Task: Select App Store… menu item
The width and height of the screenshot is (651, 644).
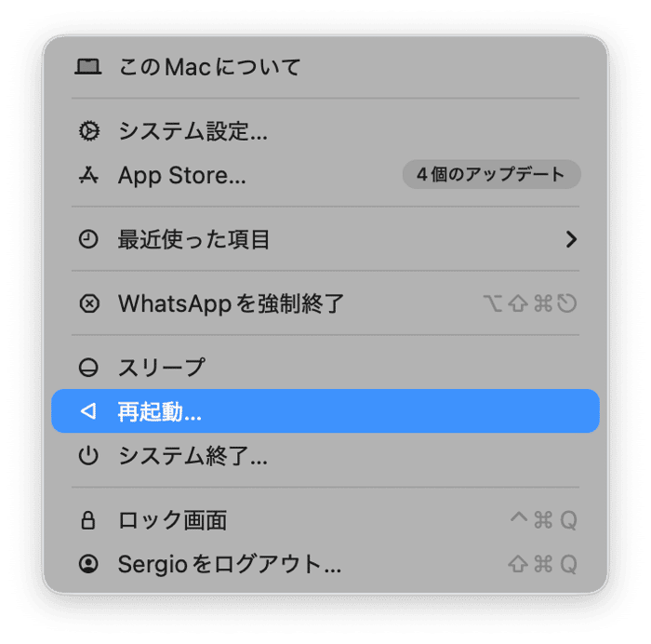Action: point(181,175)
